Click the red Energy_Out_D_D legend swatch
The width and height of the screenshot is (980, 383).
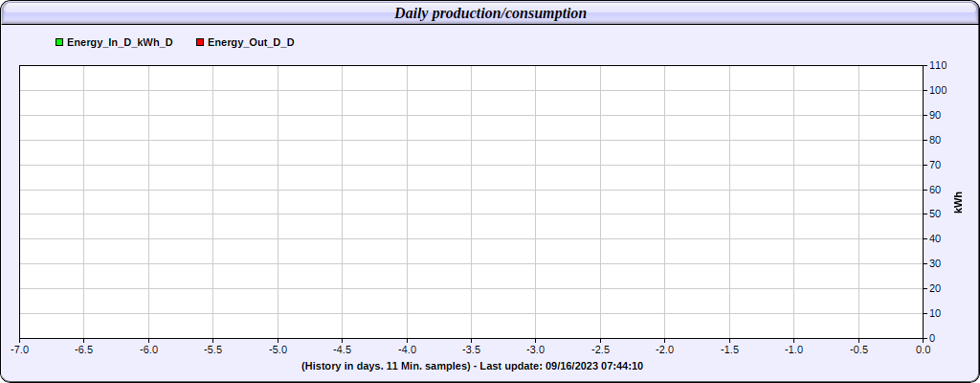point(200,42)
